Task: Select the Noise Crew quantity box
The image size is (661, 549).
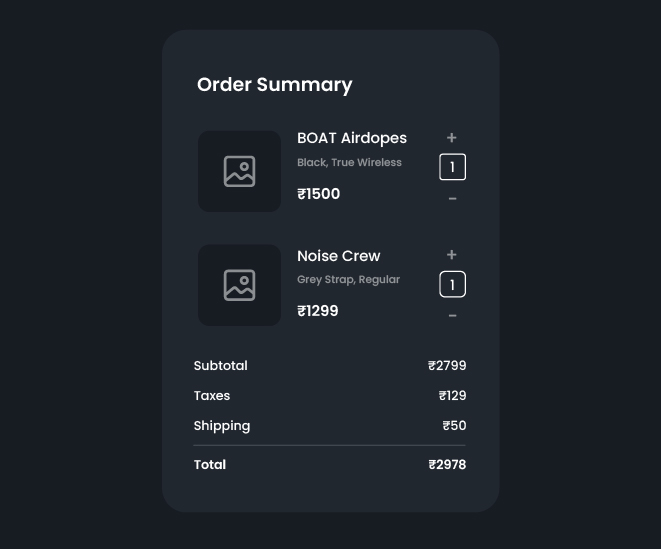Action: pyautogui.click(x=452, y=285)
